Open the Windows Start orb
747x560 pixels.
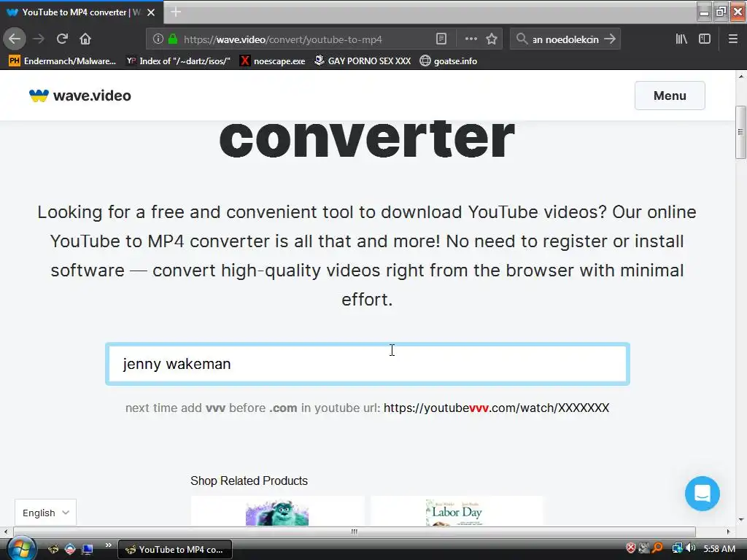coord(21,548)
